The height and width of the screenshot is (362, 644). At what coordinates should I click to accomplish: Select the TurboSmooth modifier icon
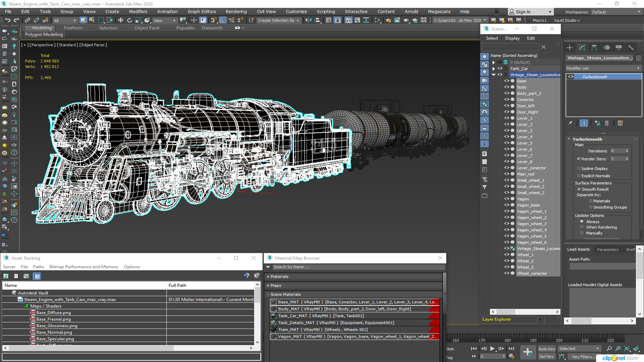click(x=571, y=77)
